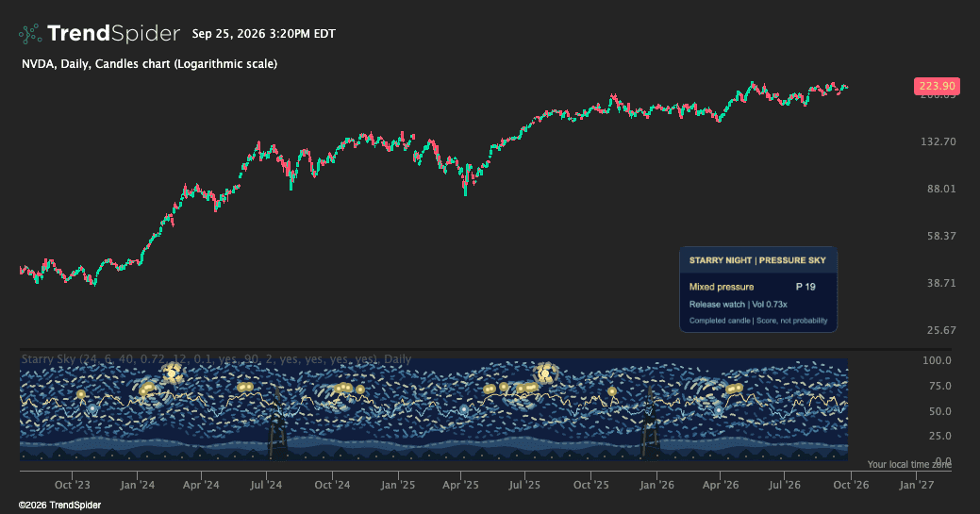
Task: Click the Jul '25 date axis label
Action: (x=523, y=485)
